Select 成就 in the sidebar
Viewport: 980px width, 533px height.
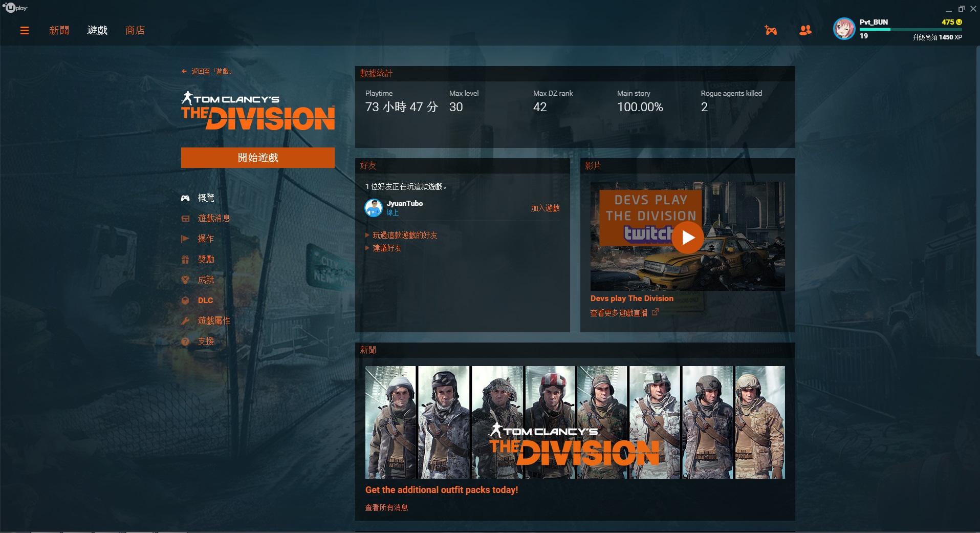pyautogui.click(x=206, y=280)
